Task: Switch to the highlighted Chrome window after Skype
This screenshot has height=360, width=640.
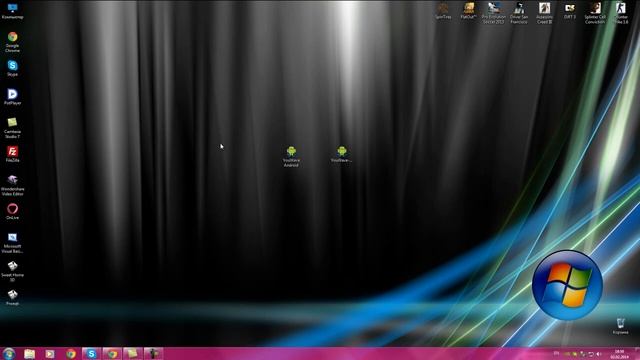Action: 112,354
